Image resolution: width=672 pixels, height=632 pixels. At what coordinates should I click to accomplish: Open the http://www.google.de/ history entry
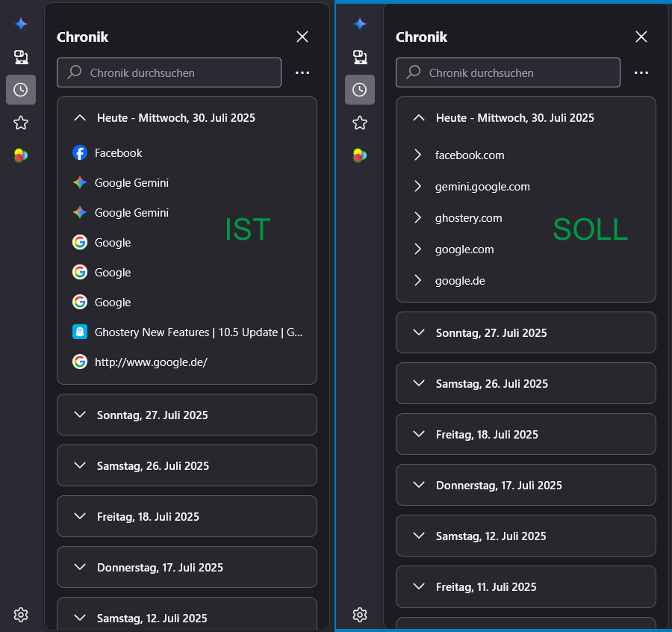coord(150,362)
